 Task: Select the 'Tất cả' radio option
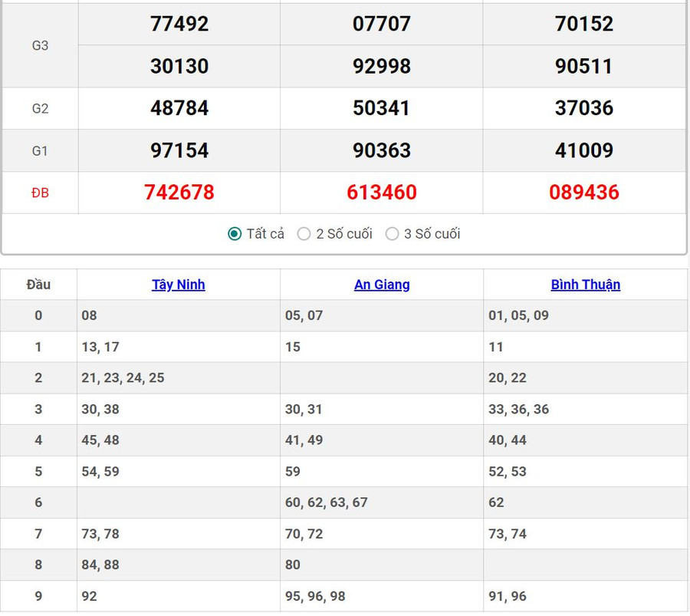[235, 234]
